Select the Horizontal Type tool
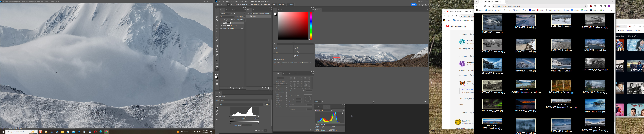This screenshot has height=134, width=644. (x=217, y=58)
